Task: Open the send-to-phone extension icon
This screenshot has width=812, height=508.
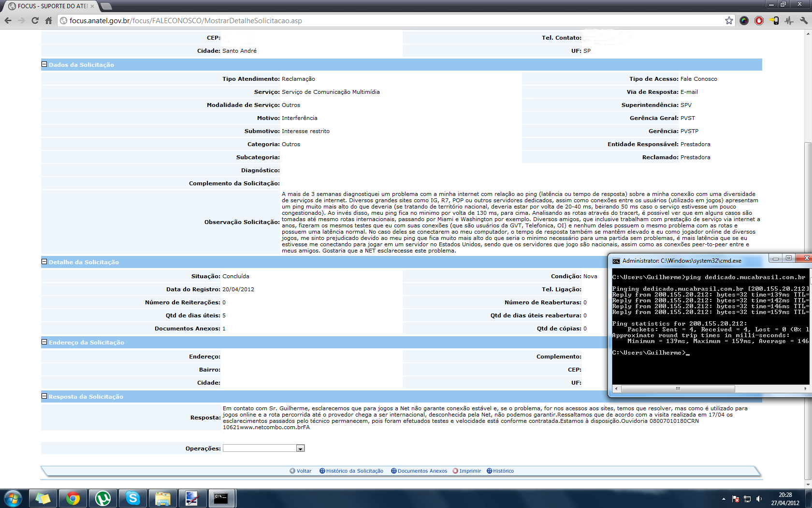Action: pyautogui.click(x=774, y=20)
